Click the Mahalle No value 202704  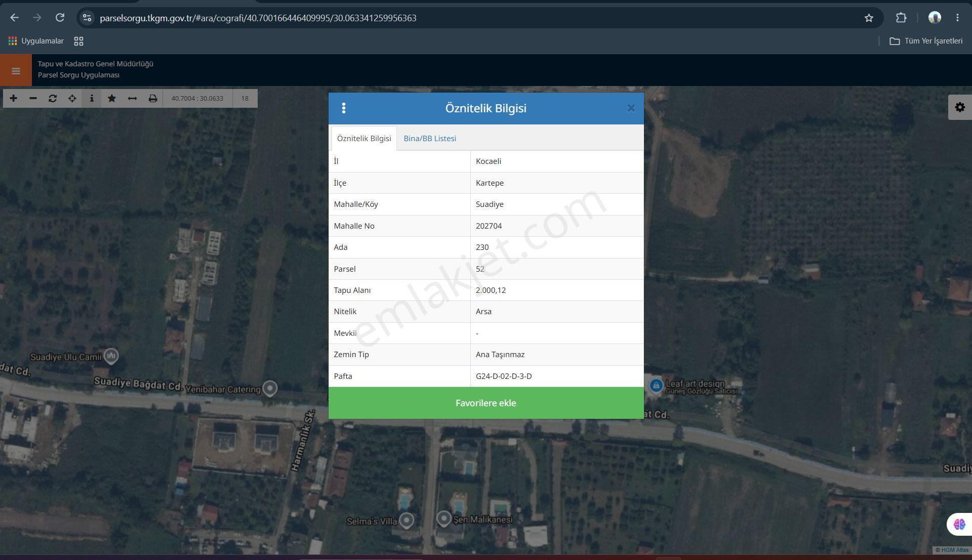[x=489, y=226]
